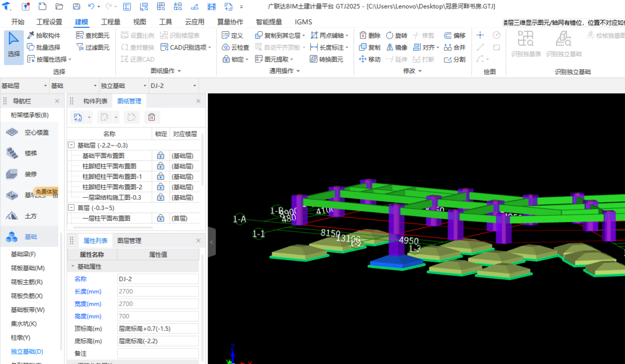Click 识别独立基础 recognize isolated footing
Viewport: 625px width, 364px height.
pos(564,44)
